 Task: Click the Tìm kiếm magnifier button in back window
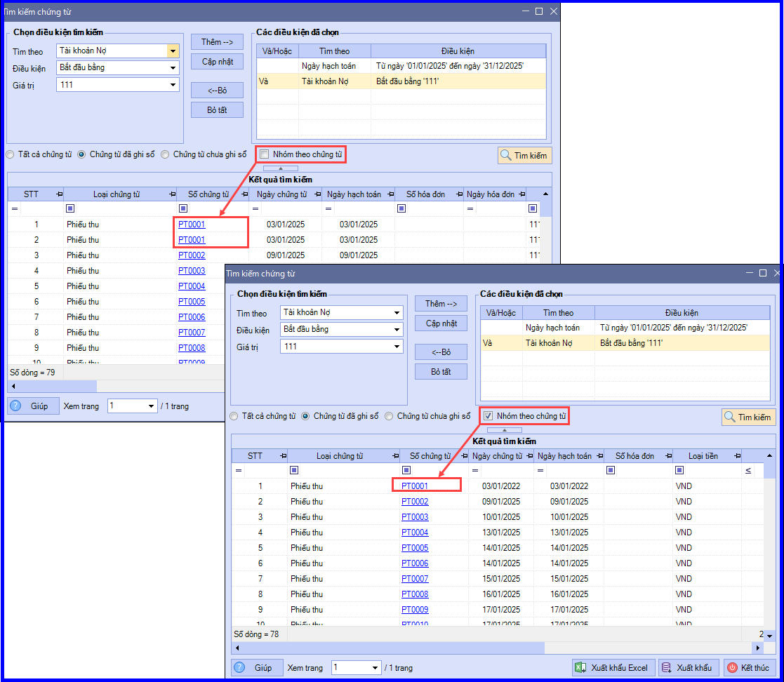(524, 156)
